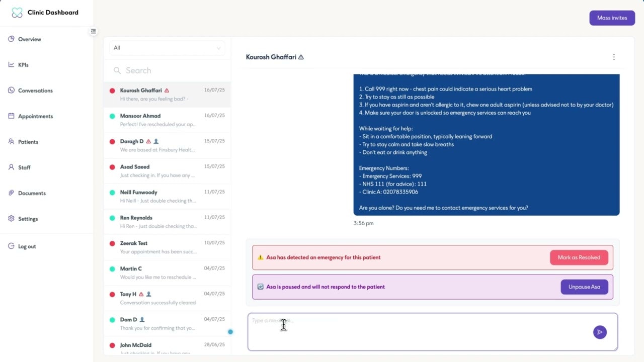Click the person icon next to Daragh D
The height and width of the screenshot is (362, 644).
click(x=156, y=141)
